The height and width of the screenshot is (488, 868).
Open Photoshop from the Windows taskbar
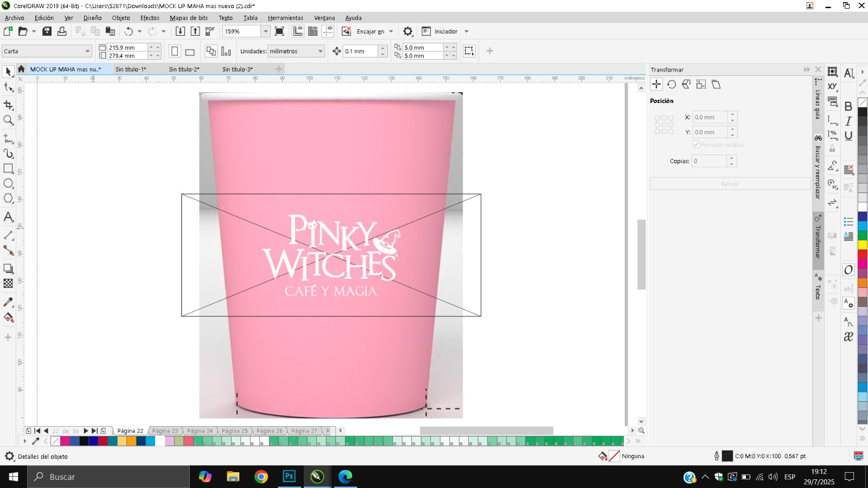coord(289,477)
